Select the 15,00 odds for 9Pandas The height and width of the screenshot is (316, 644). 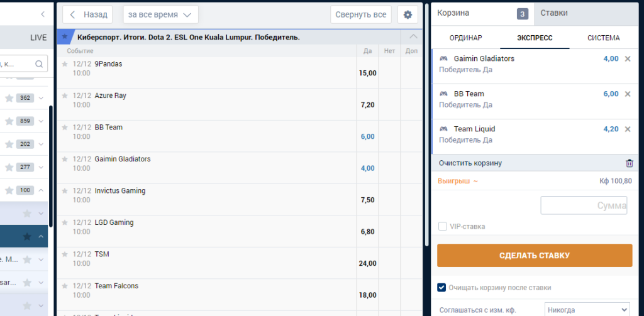point(367,73)
